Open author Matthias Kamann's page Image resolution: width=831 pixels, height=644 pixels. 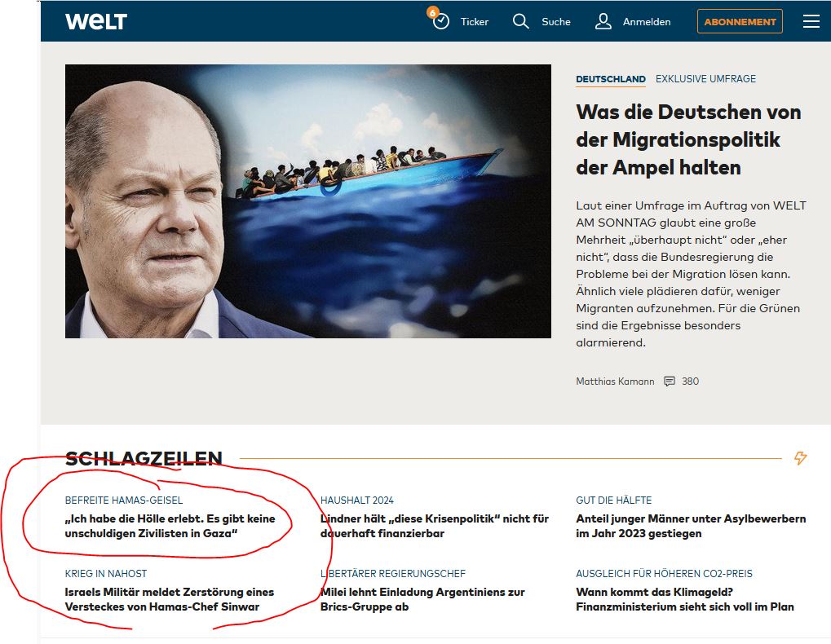tap(615, 382)
